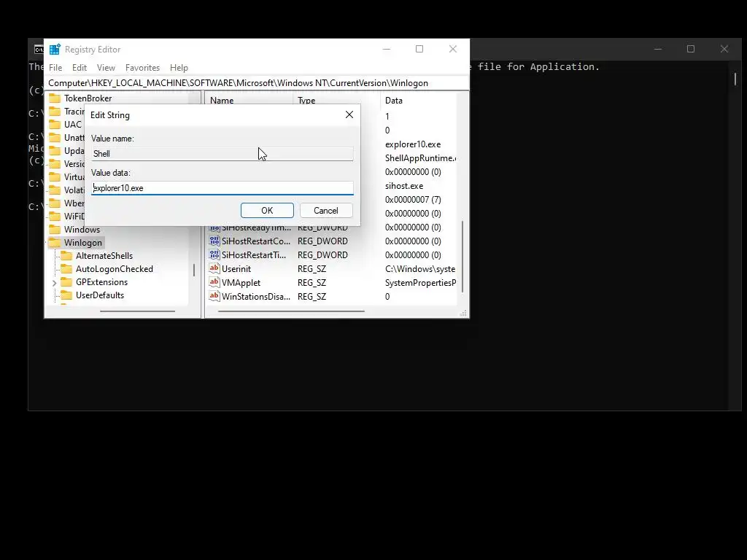Click the TokenBroker folder icon
This screenshot has height=560, width=747.
[55, 98]
